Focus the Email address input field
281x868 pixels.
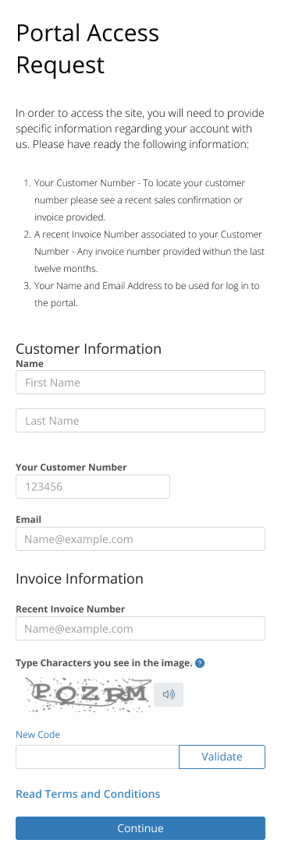tap(140, 538)
